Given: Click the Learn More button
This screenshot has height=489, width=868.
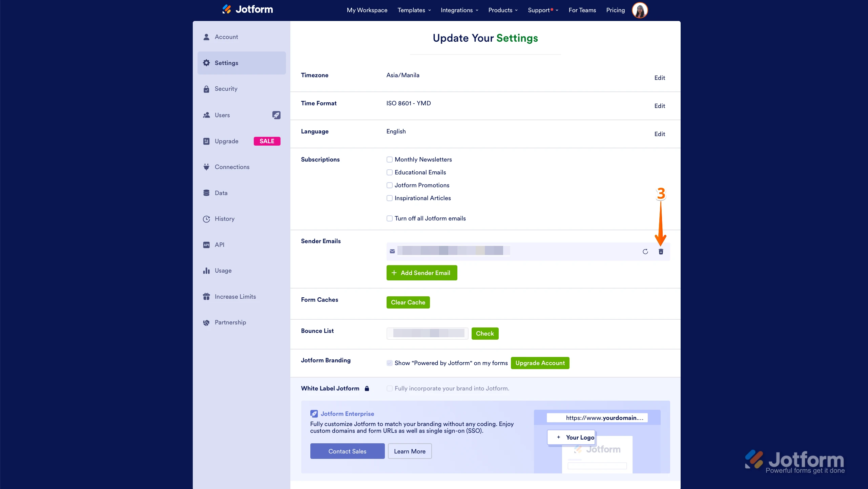Looking at the screenshot, I should pyautogui.click(x=410, y=451).
